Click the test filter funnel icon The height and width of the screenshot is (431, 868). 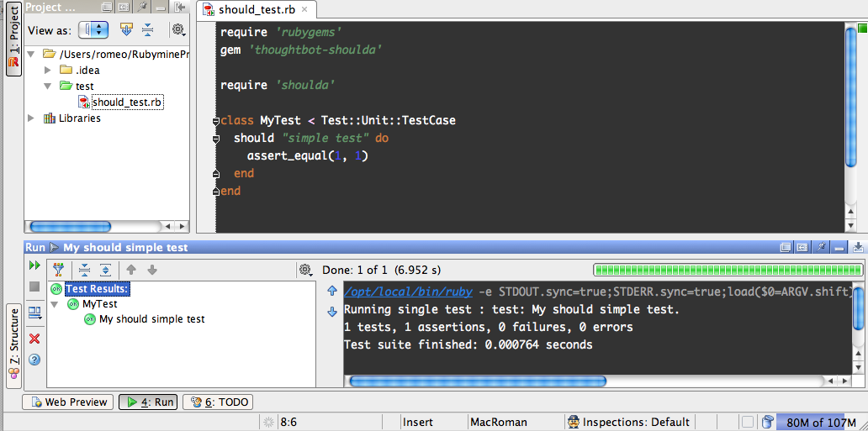tap(59, 270)
